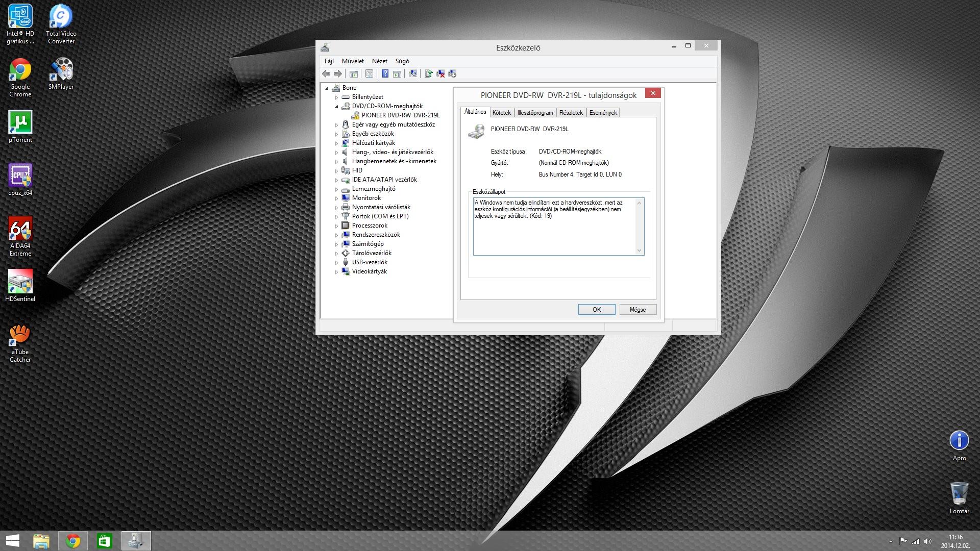Expand the Processzorok category
Screen dimensions: 980x551
(x=336, y=226)
